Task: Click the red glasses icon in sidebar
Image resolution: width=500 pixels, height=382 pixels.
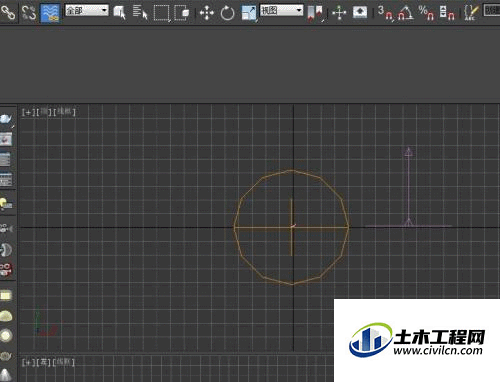Action: click(x=6, y=269)
